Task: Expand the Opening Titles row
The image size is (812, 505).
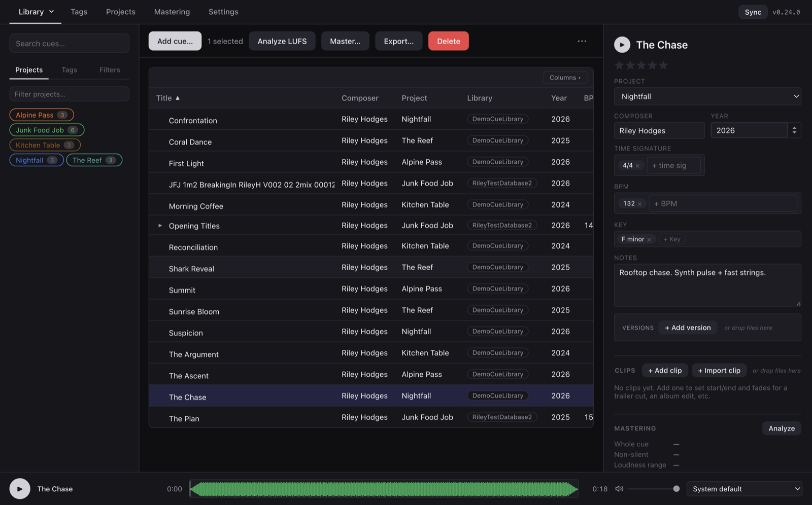Action: (160, 226)
